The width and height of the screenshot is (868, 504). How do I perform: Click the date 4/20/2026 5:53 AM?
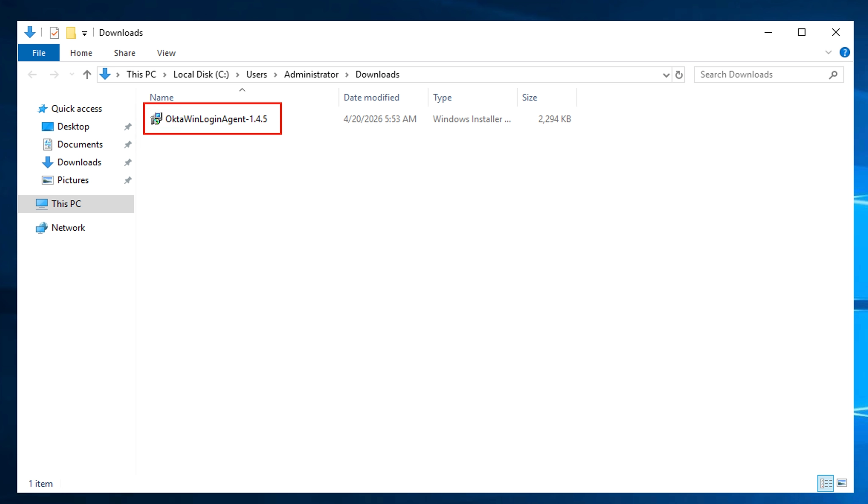click(380, 119)
